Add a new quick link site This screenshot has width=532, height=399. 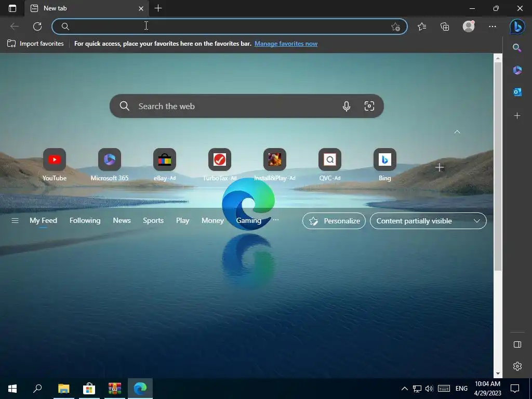click(440, 167)
